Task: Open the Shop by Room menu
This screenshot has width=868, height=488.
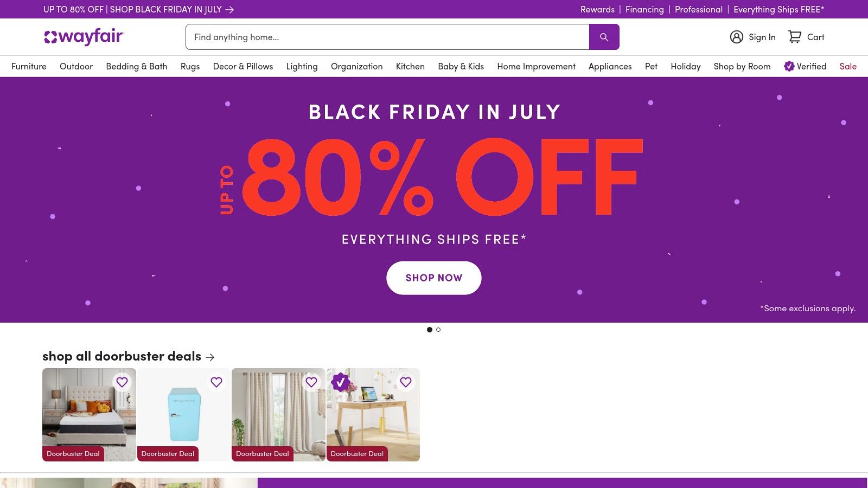Action: pos(741,66)
